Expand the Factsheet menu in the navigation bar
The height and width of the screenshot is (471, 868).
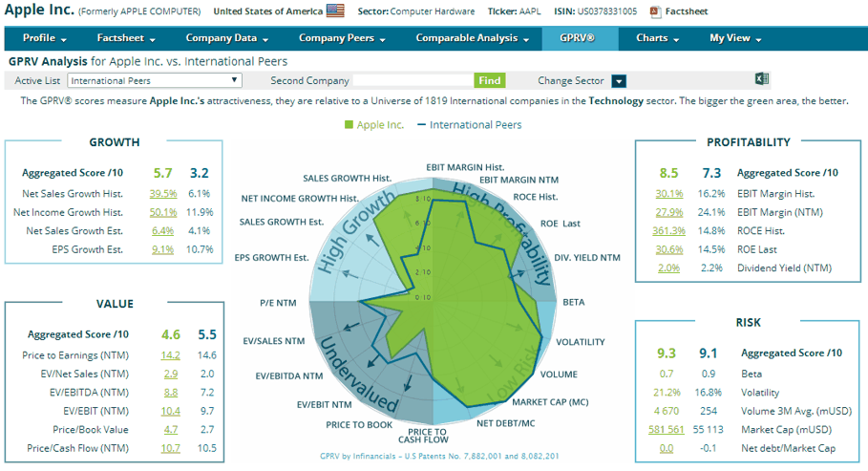126,38
